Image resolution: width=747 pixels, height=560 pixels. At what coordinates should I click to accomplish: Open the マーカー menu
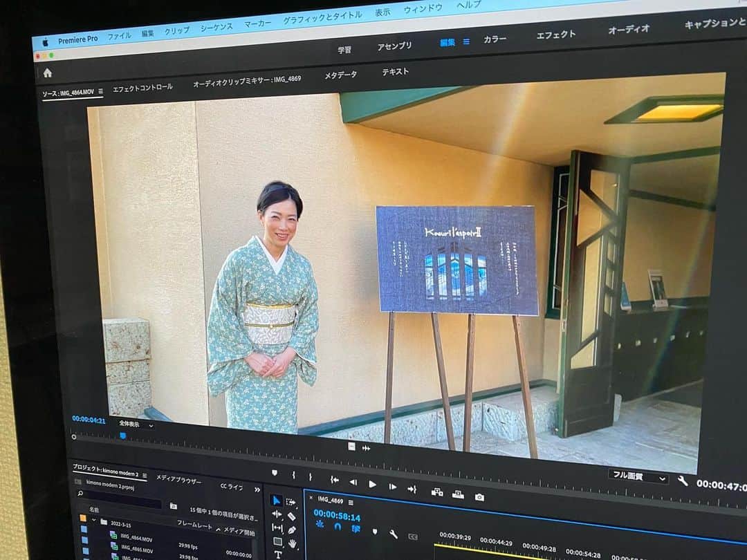258,24
